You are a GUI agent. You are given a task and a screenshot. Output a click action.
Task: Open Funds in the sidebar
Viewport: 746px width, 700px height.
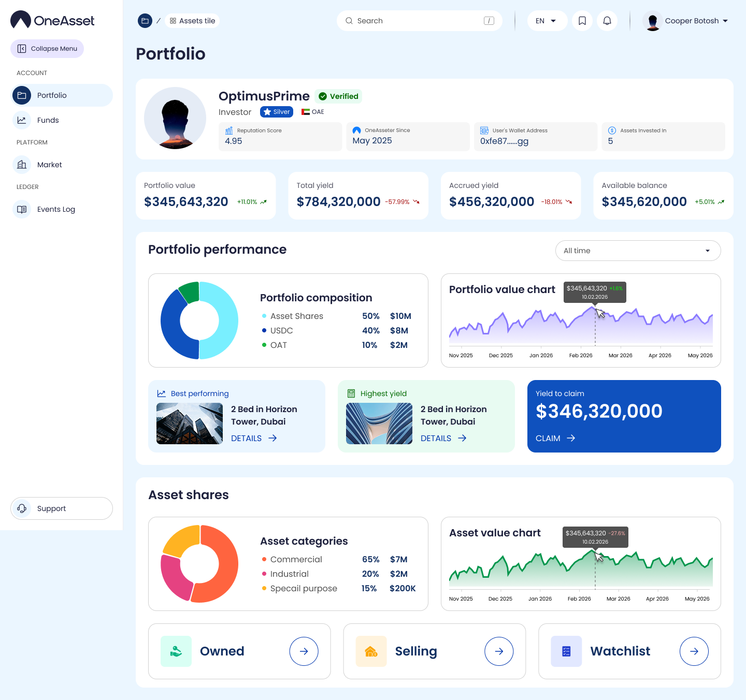[48, 120]
